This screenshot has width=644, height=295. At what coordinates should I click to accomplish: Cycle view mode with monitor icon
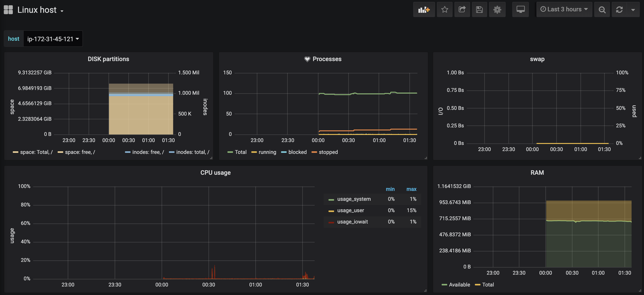pyautogui.click(x=520, y=9)
